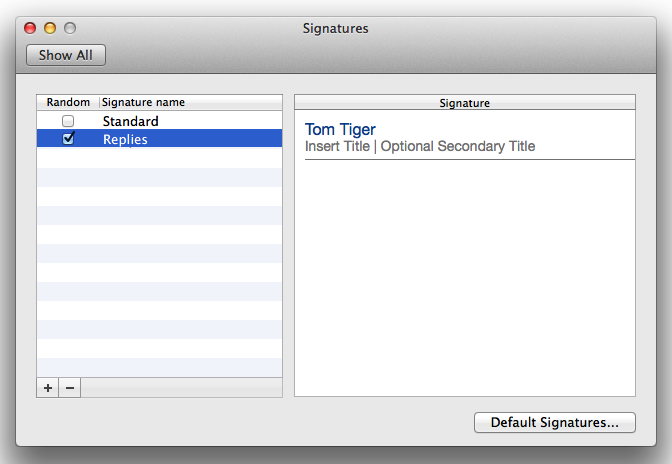The height and width of the screenshot is (464, 672).
Task: Zoom the window with green button
Action: tap(69, 28)
